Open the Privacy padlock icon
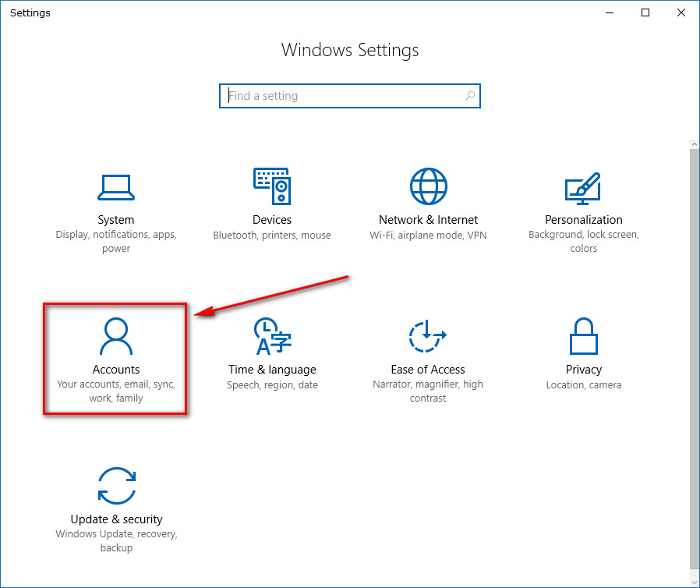This screenshot has height=588, width=700. (x=584, y=336)
